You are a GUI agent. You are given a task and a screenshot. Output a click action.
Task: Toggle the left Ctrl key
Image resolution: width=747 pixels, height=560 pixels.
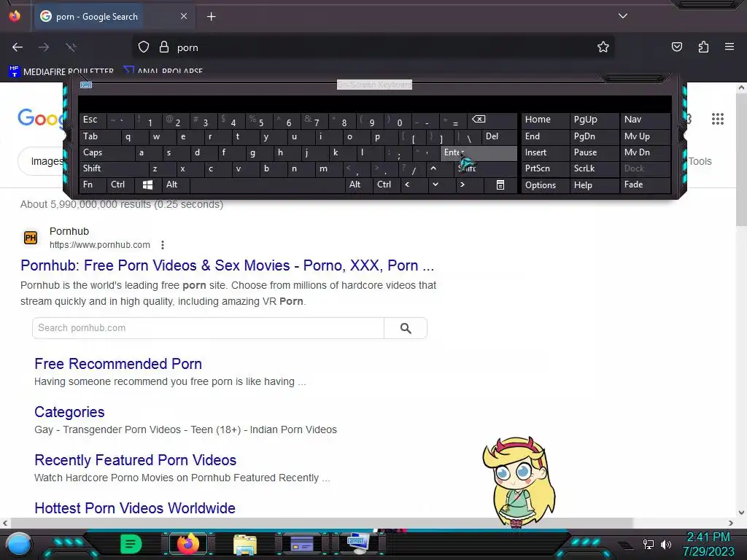coord(120,184)
